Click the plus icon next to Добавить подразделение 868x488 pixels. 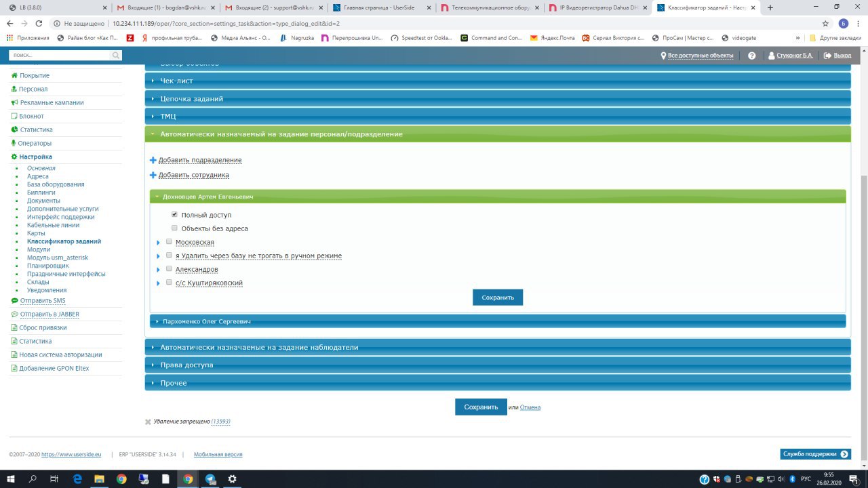click(x=153, y=160)
